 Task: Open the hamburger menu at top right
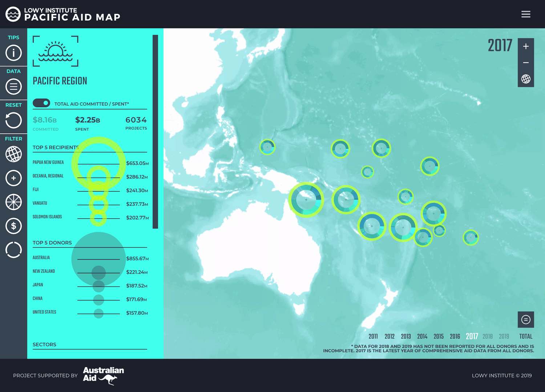tap(526, 14)
